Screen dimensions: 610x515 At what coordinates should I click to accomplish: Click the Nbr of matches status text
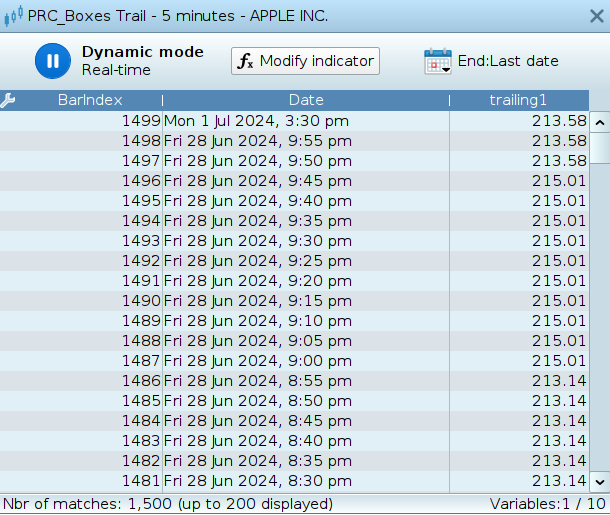point(168,504)
